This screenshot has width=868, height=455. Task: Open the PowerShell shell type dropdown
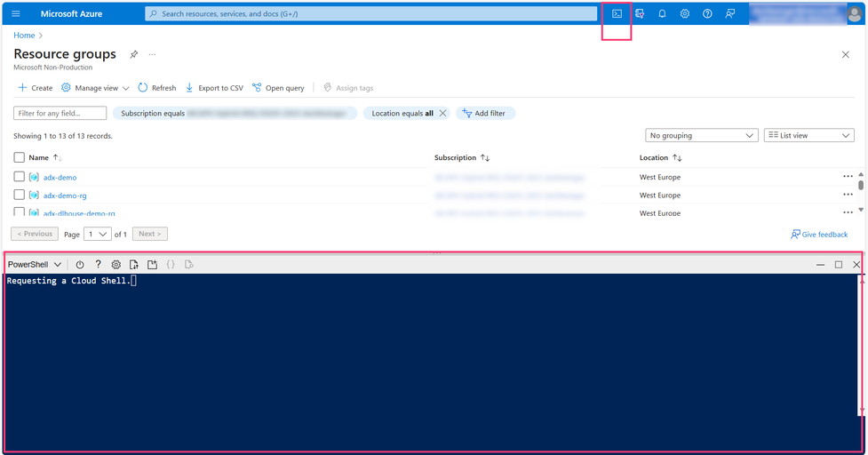click(35, 265)
